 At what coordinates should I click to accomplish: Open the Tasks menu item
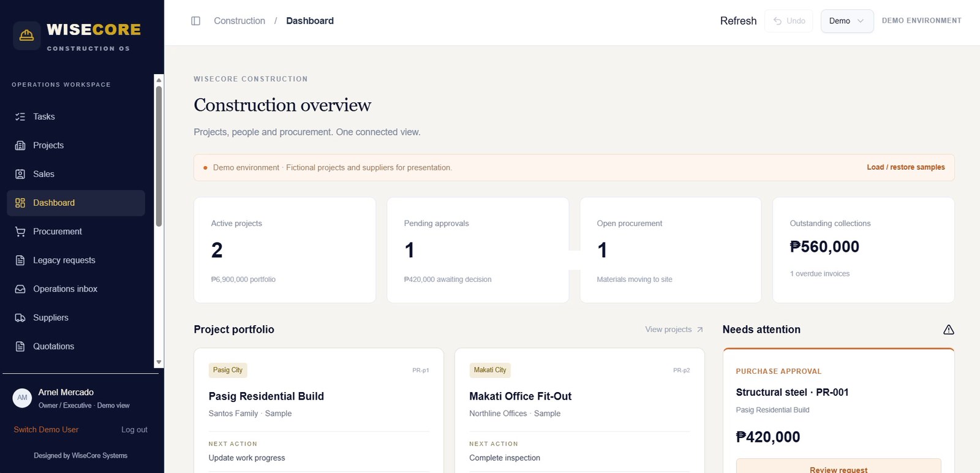coord(76,116)
